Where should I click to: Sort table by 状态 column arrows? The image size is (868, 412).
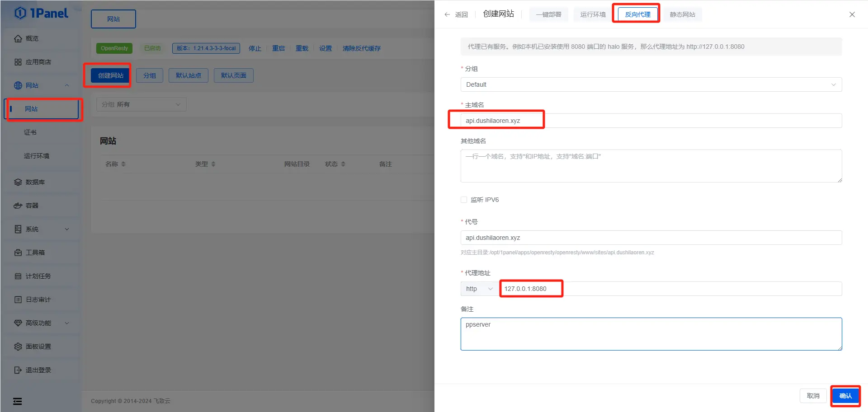coord(343,164)
